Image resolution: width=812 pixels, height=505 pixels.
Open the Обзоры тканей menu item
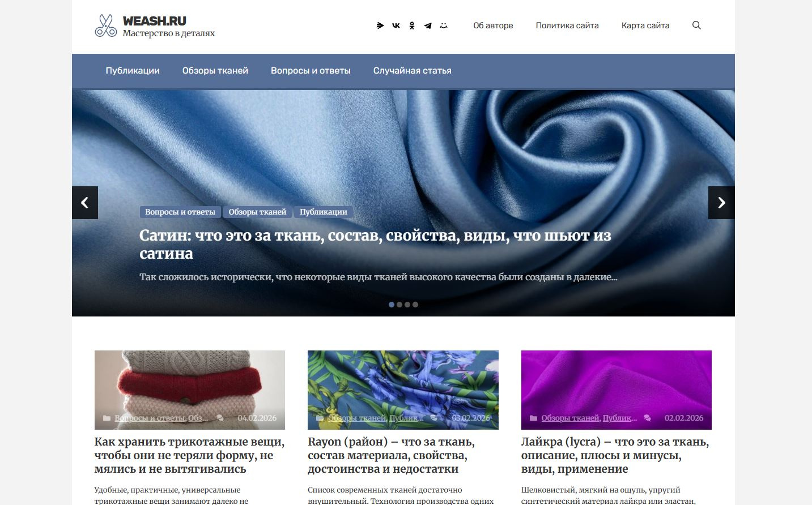(x=215, y=71)
